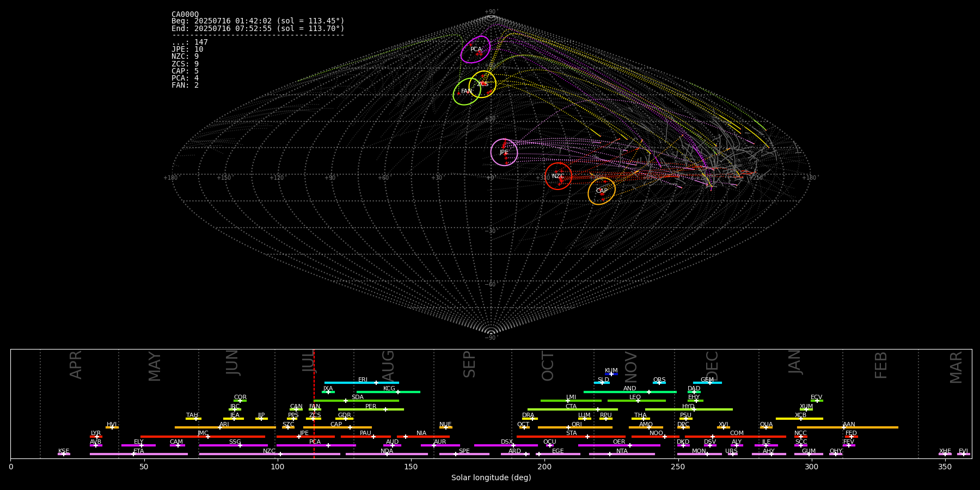Click the MAR month label in timeline
This screenshot has width=980, height=490.
pos(956,367)
